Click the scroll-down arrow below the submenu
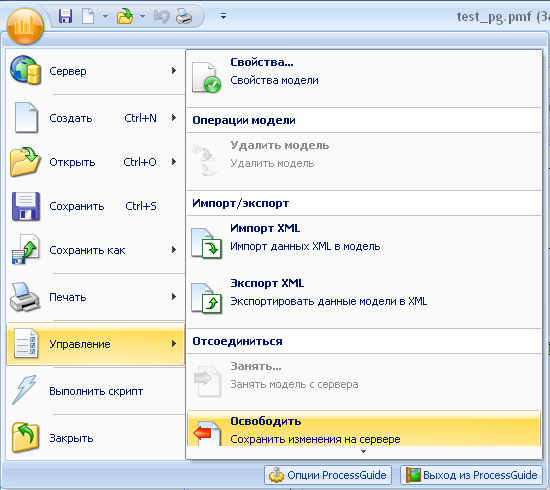Viewport: 550px width, 490px height. [x=363, y=452]
